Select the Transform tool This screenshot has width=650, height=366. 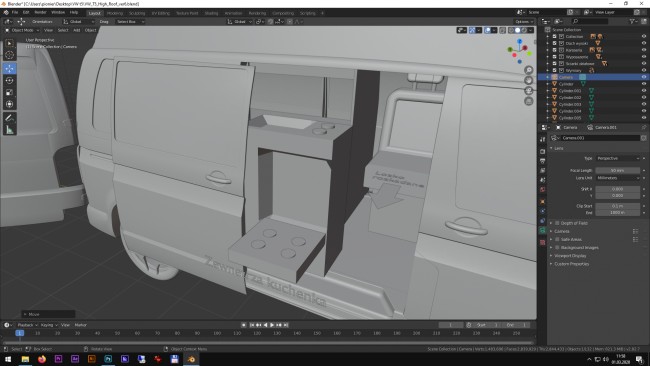click(10, 104)
